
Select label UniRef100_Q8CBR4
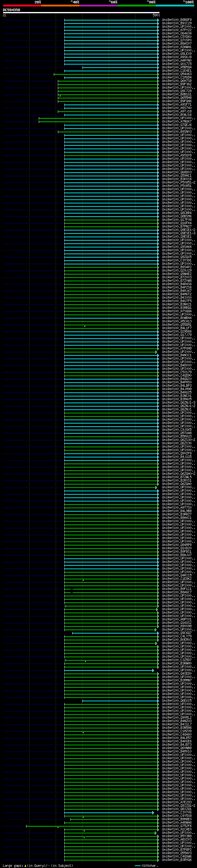coord(177,213)
